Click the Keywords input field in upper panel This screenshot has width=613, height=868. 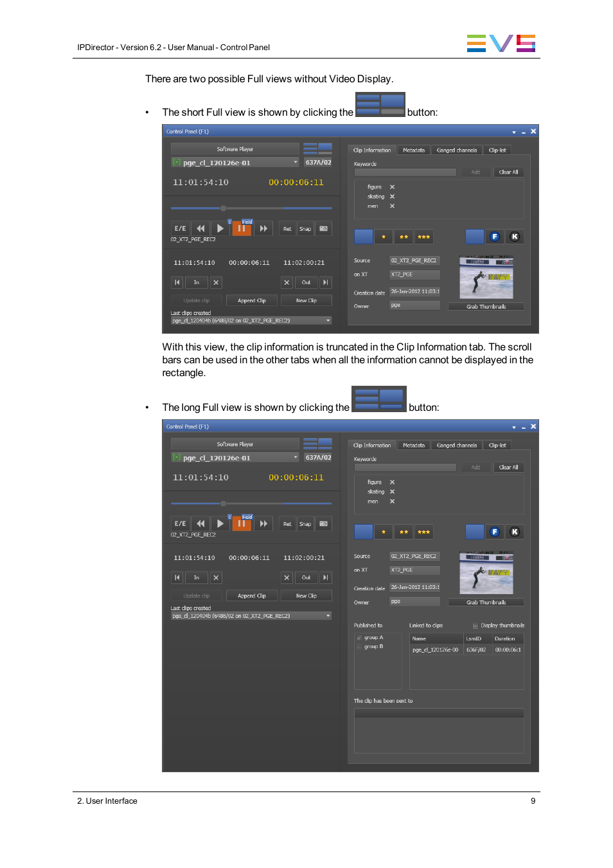pos(405,172)
